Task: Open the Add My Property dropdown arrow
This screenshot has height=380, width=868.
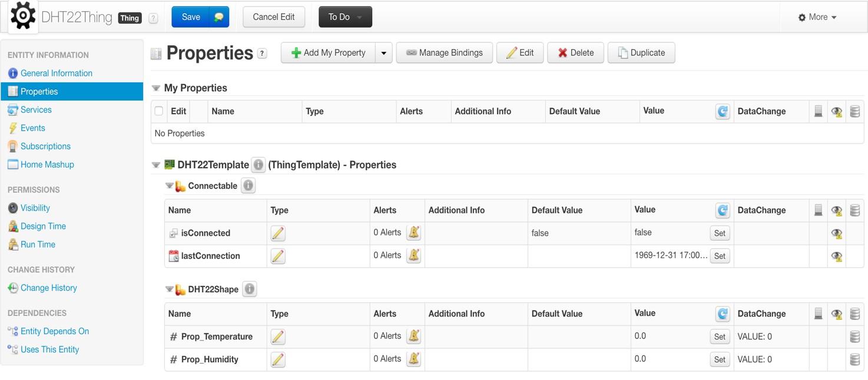Action: click(x=383, y=53)
